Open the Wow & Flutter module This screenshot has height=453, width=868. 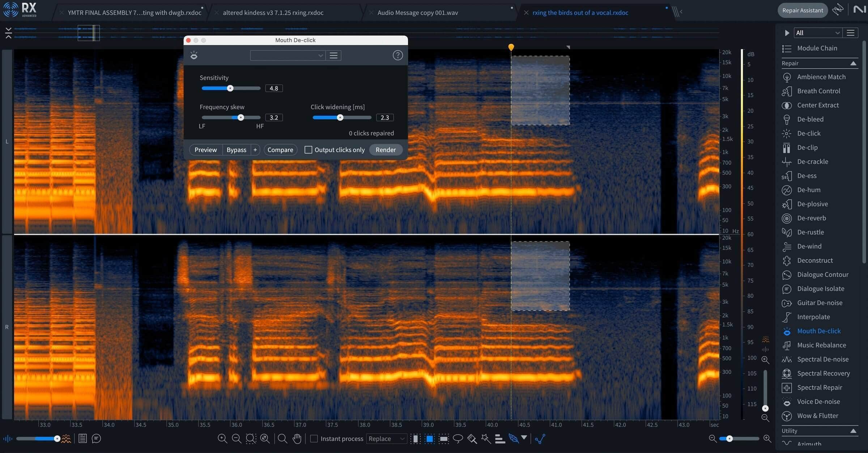pyautogui.click(x=810, y=415)
